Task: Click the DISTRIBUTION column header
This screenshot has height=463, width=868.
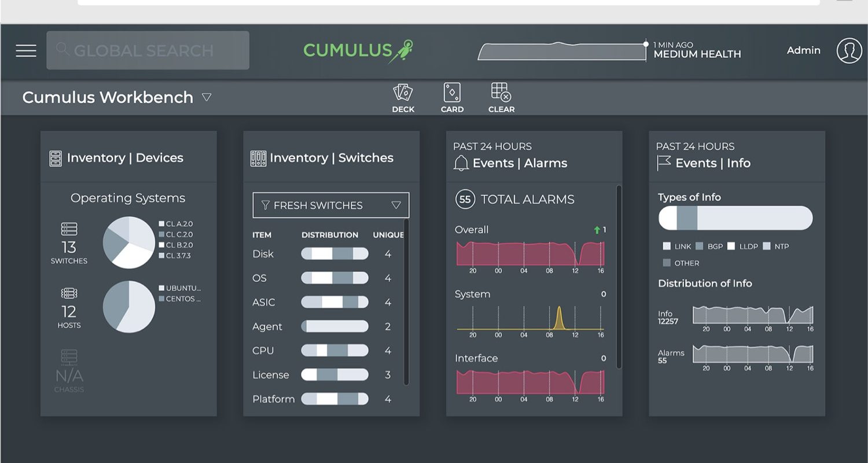Action: pos(330,235)
